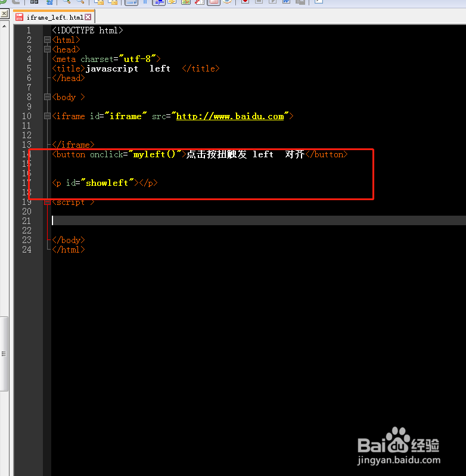This screenshot has height=476, width=466.
Task: Place cursor on highlighted line 21
Action: coord(259,220)
